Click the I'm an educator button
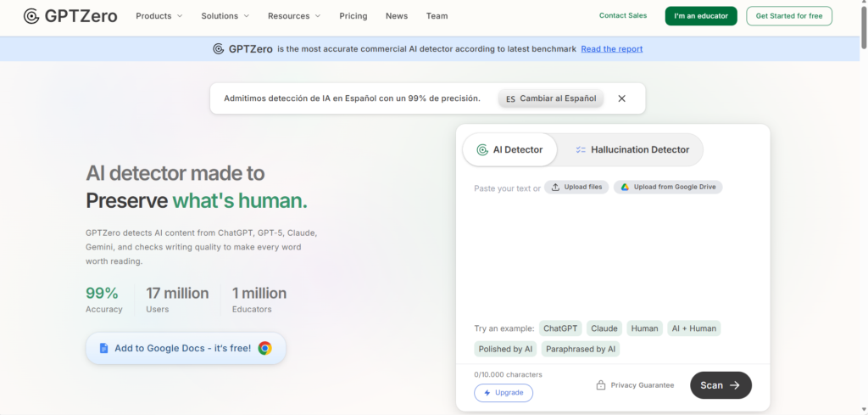Screen dimensions: 868x415 (701, 16)
